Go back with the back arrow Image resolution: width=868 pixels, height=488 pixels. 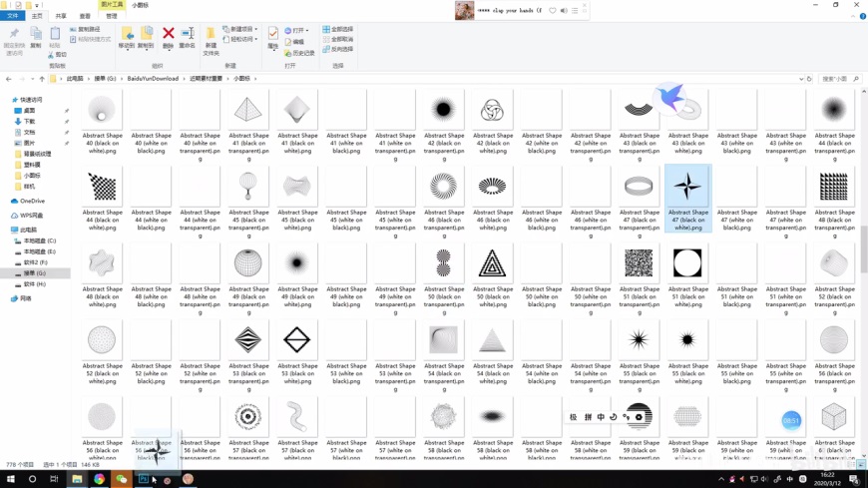(9, 79)
